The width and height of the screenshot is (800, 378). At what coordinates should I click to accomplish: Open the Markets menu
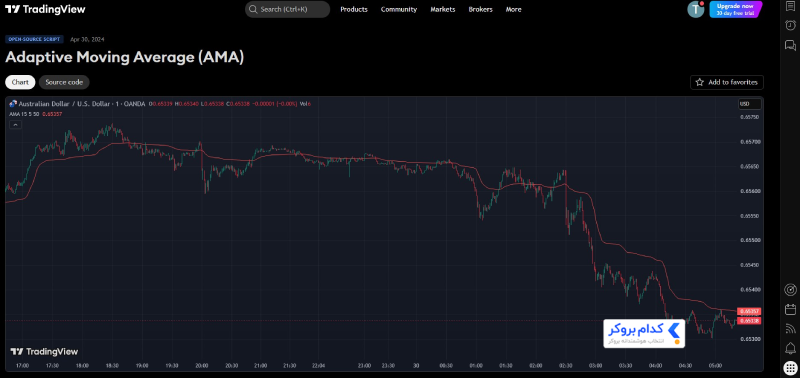point(443,9)
